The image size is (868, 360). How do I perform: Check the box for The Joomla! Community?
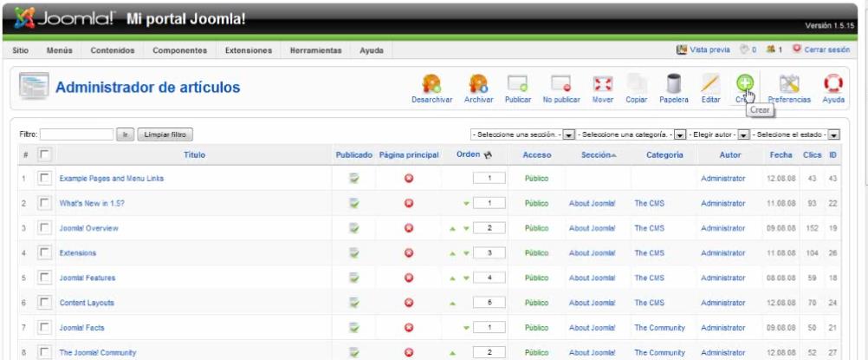point(43,352)
